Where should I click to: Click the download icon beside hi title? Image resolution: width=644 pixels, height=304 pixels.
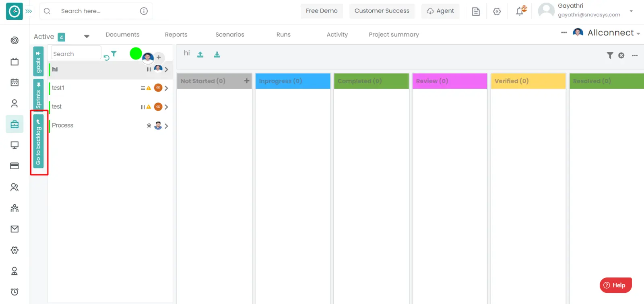coord(217,55)
